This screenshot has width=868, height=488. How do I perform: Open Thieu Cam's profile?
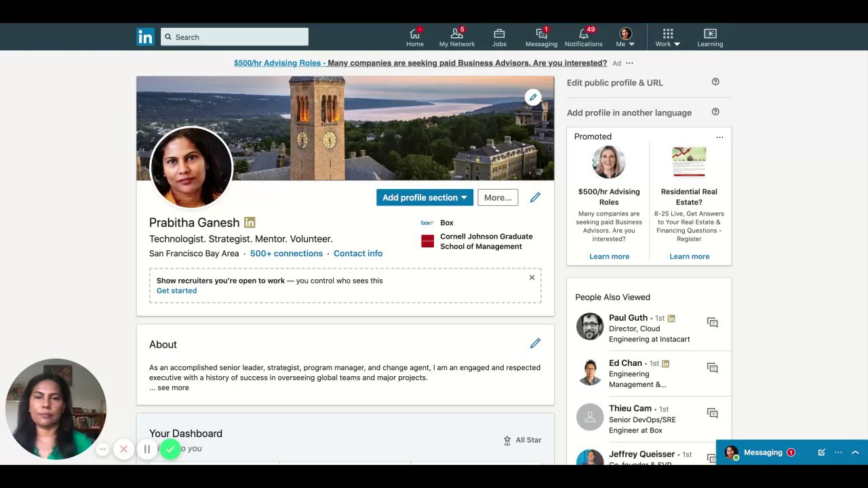pos(630,409)
